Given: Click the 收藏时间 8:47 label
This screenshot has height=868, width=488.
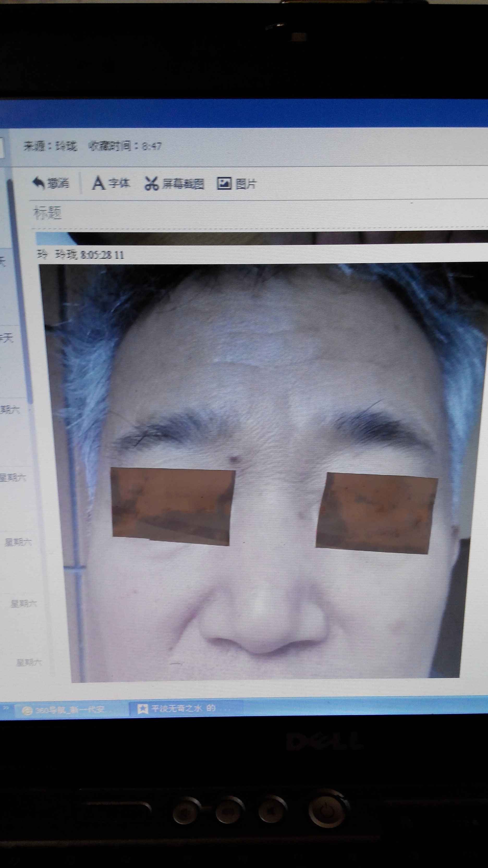Looking at the screenshot, I should coord(125,146).
